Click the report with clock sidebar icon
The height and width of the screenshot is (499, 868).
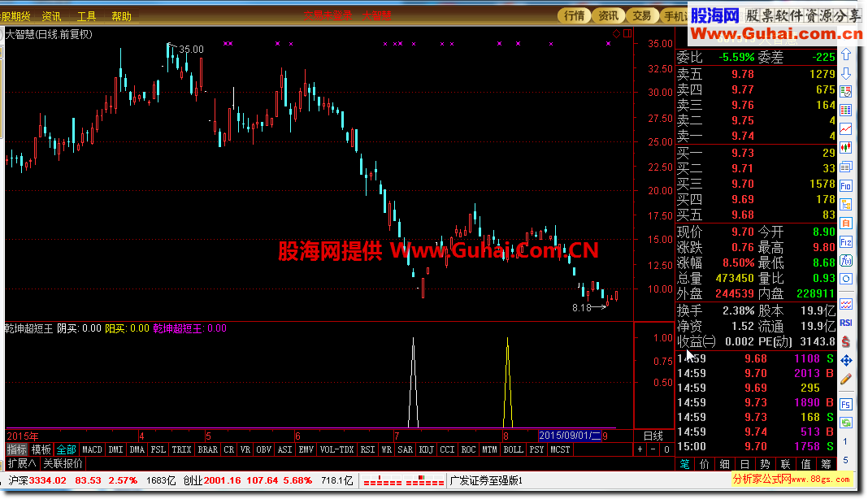click(x=846, y=91)
